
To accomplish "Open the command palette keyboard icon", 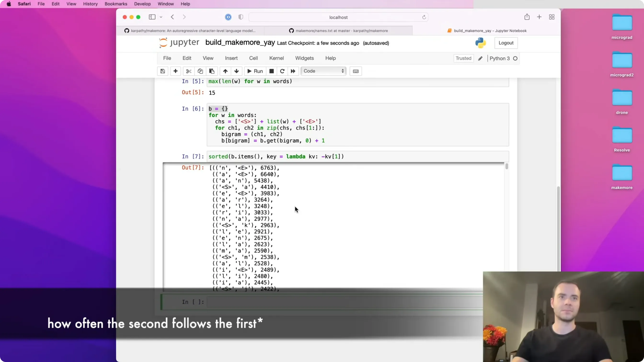I will tap(356, 71).
